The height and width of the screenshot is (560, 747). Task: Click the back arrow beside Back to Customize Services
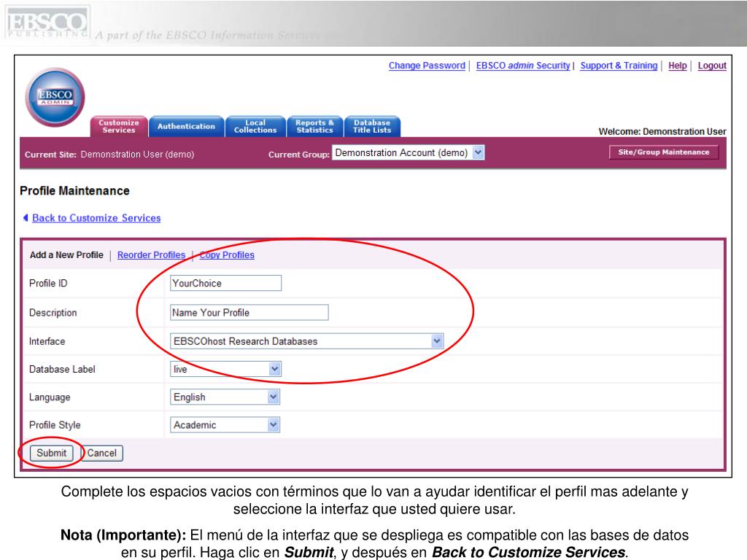coord(26,217)
